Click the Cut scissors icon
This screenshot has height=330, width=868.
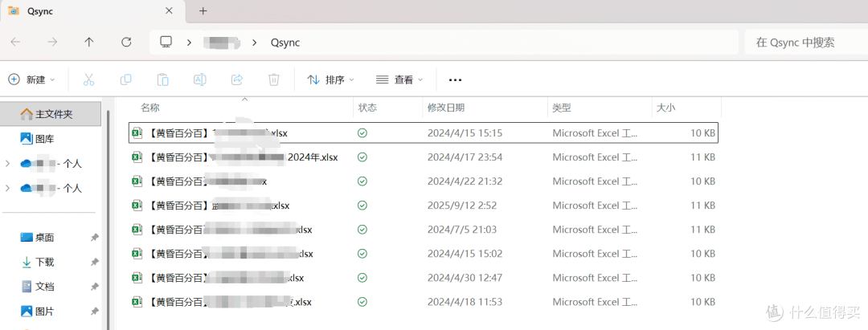pyautogui.click(x=88, y=79)
